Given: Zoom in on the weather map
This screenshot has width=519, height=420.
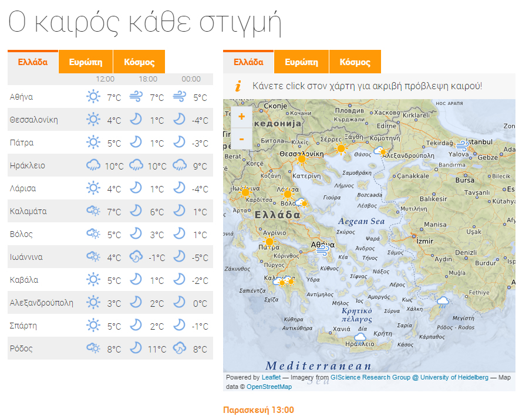Looking at the screenshot, I should [x=241, y=117].
